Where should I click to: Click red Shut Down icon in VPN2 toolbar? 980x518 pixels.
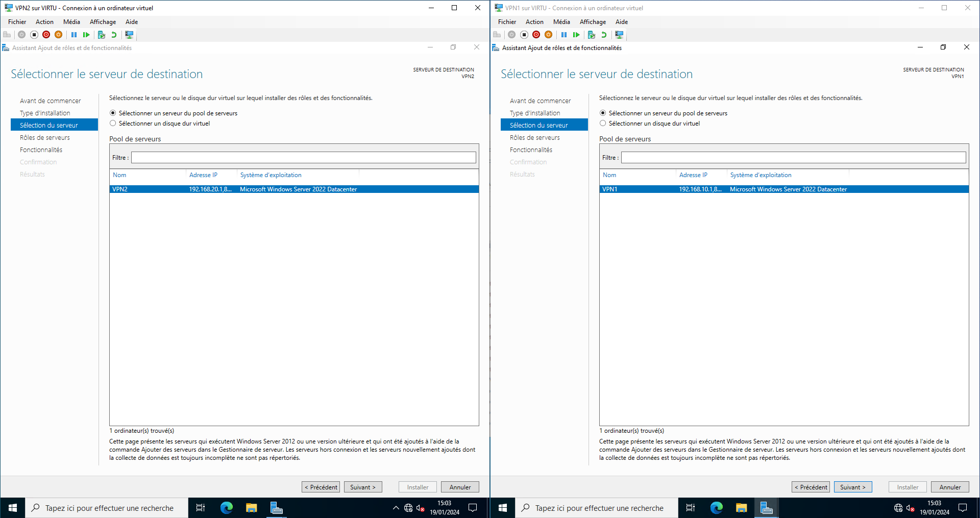click(46, 35)
